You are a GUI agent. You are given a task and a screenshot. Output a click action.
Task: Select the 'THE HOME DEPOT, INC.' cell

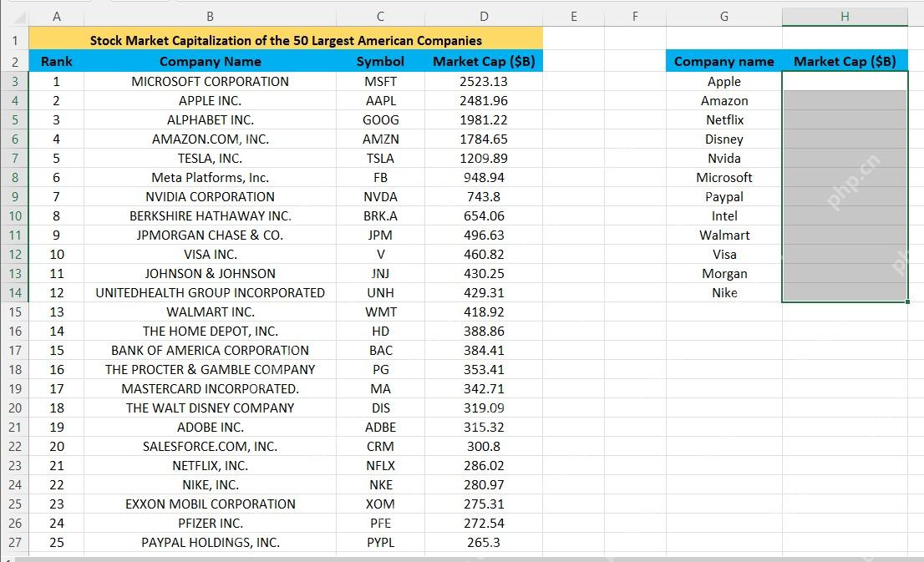pos(210,331)
